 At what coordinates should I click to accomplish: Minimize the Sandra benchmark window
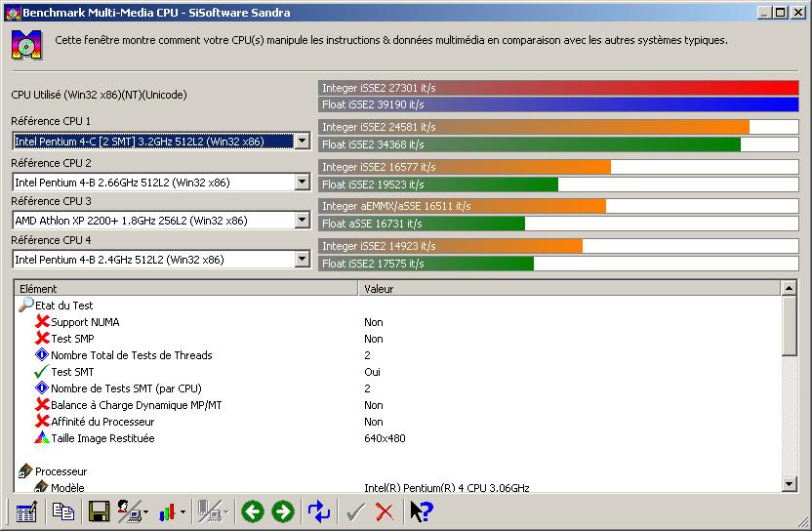[765, 13]
